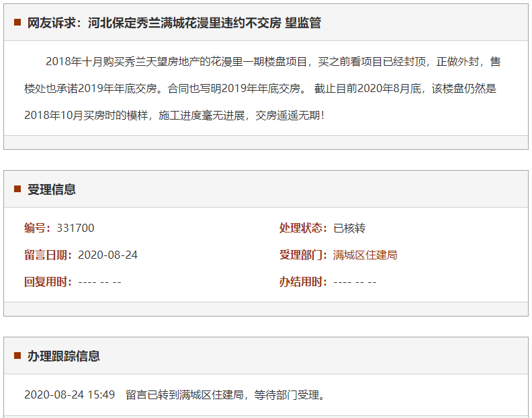Click the 留言日期 field label

(x=48, y=255)
